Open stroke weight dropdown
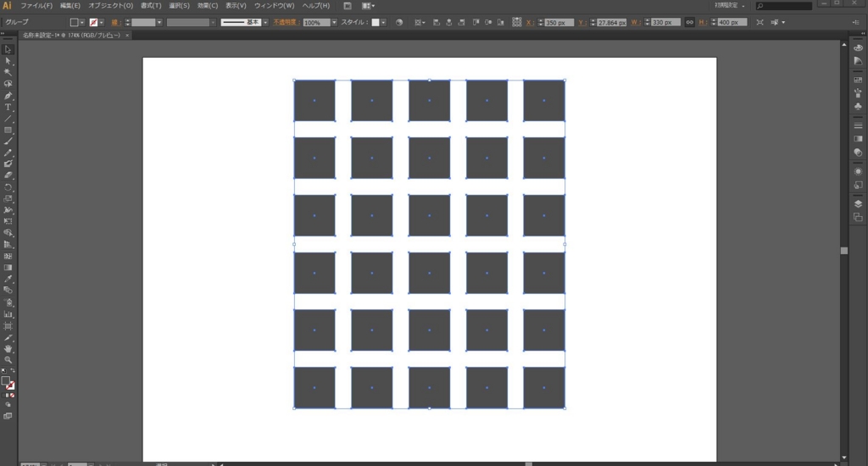The height and width of the screenshot is (466, 868). [159, 23]
